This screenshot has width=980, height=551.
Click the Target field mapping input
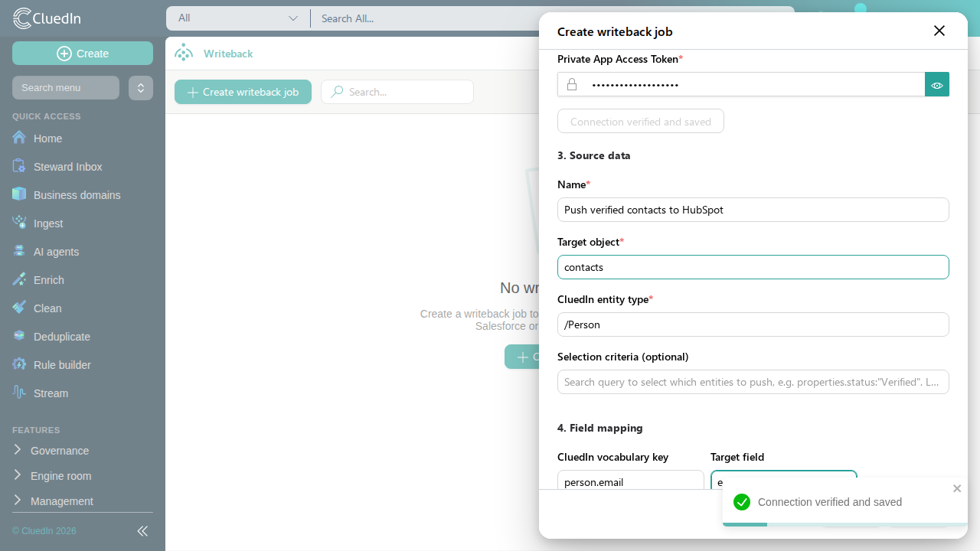point(784,480)
